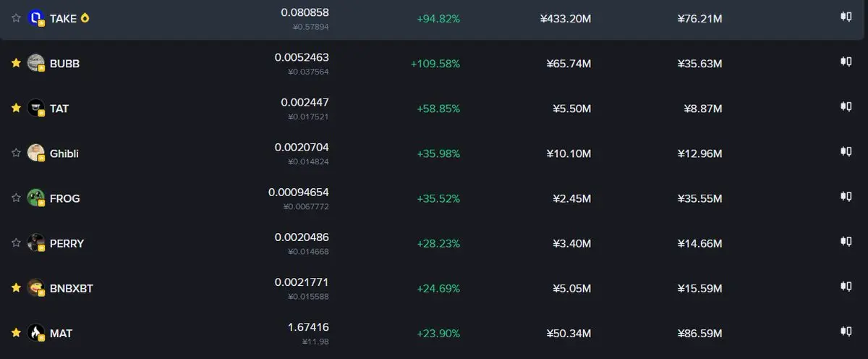Unfavorite BNBXBT using its star
This screenshot has width=868, height=359.
point(16,288)
